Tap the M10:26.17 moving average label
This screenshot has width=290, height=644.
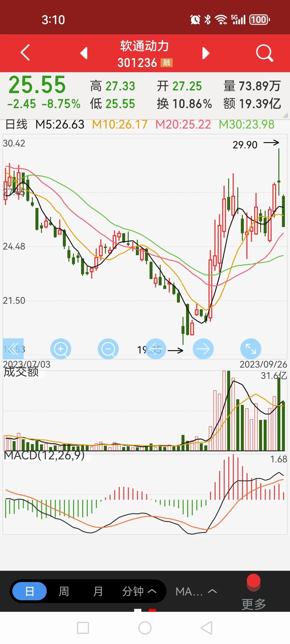(x=120, y=125)
